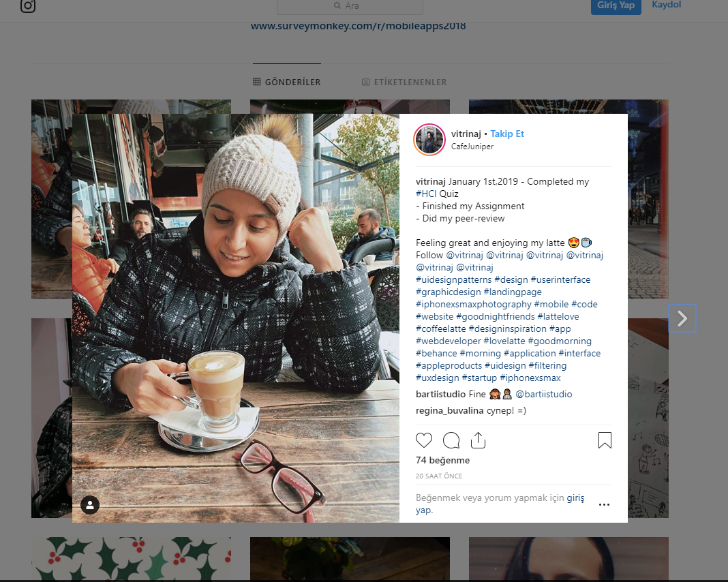Open the #webdeveloper hashtag
Image resolution: width=728 pixels, height=582 pixels.
point(448,341)
